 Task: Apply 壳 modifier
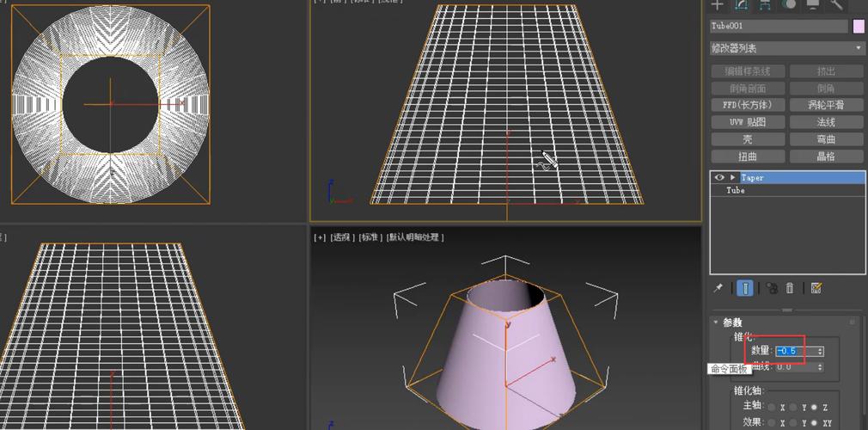pos(748,139)
